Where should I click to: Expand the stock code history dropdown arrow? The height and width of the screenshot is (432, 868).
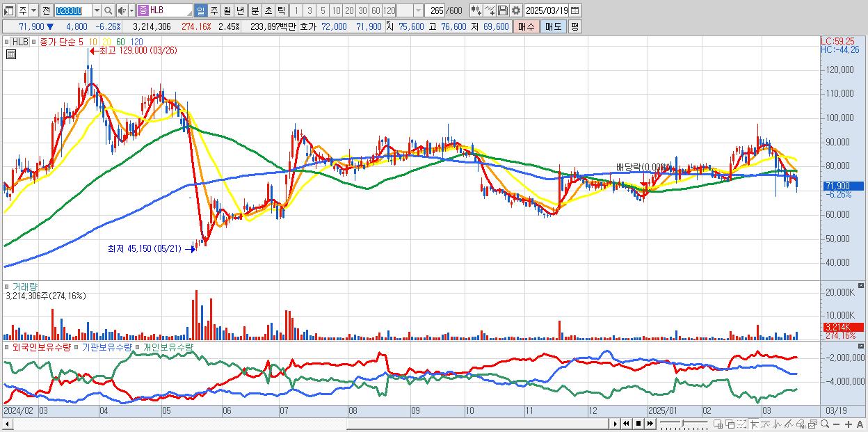(97, 10)
